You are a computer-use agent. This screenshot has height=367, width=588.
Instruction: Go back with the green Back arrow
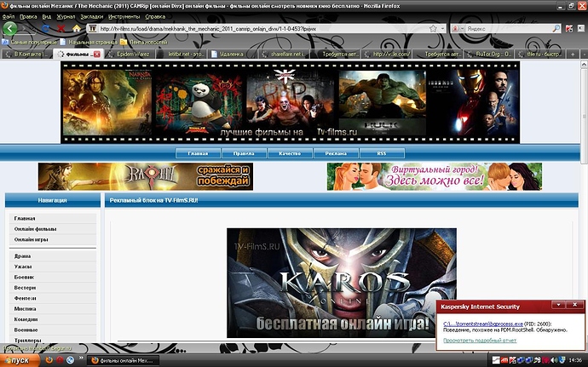pos(10,28)
